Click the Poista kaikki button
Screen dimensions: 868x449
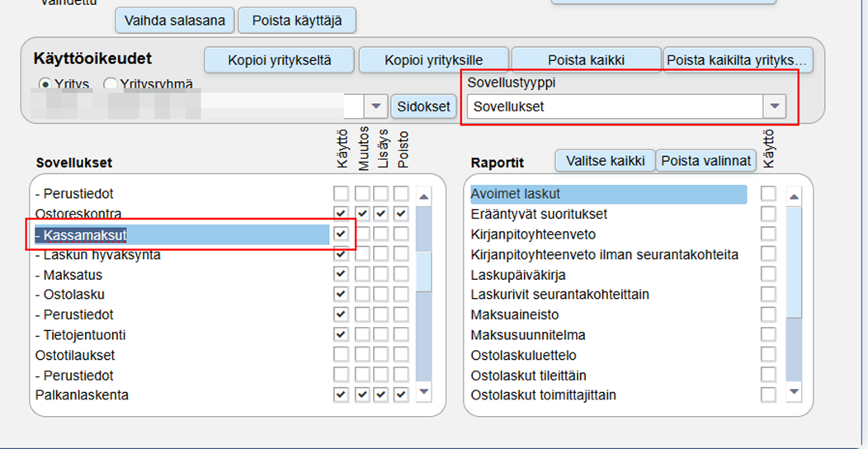587,59
